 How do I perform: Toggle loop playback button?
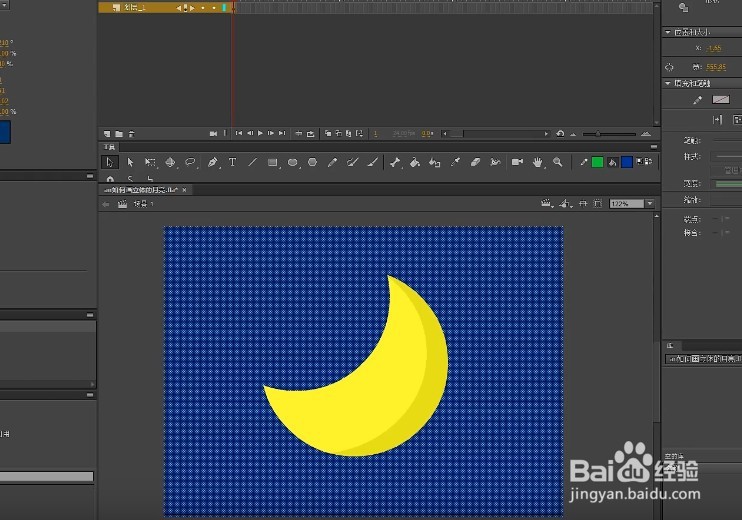pyautogui.click(x=310, y=134)
